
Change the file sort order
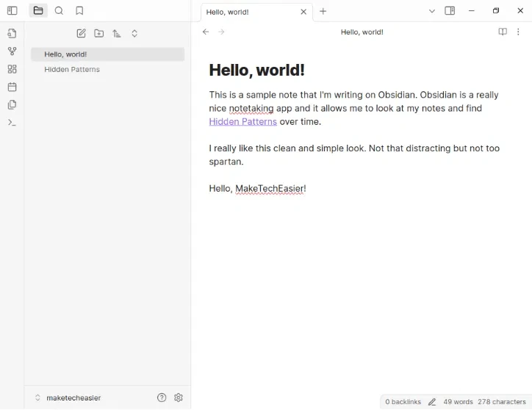(116, 34)
